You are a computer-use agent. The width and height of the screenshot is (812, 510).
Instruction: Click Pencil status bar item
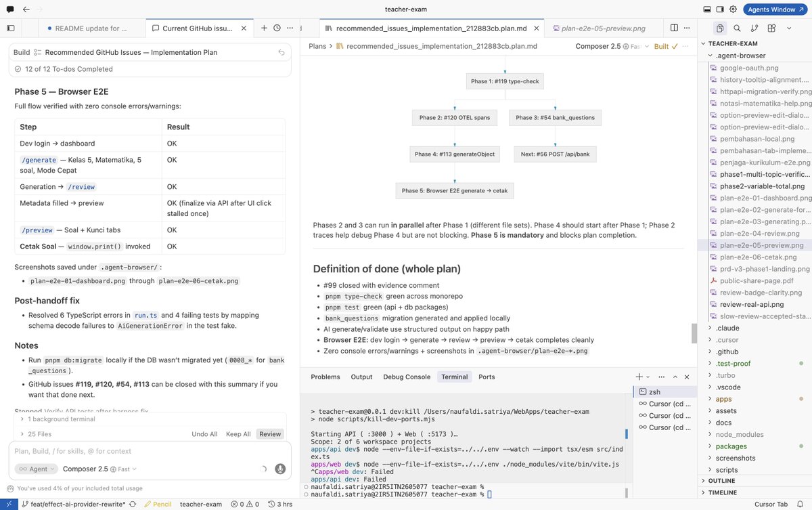point(157,504)
